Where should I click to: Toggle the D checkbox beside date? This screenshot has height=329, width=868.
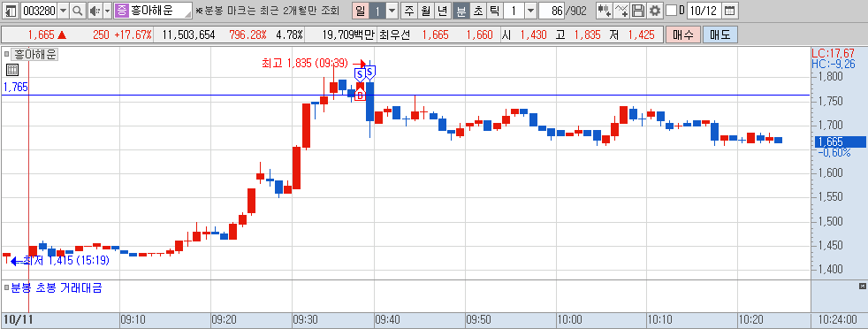point(671,10)
